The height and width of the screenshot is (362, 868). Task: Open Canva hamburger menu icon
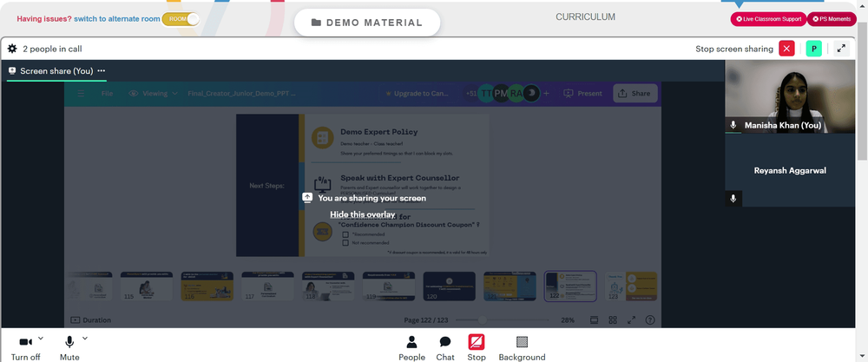click(81, 94)
